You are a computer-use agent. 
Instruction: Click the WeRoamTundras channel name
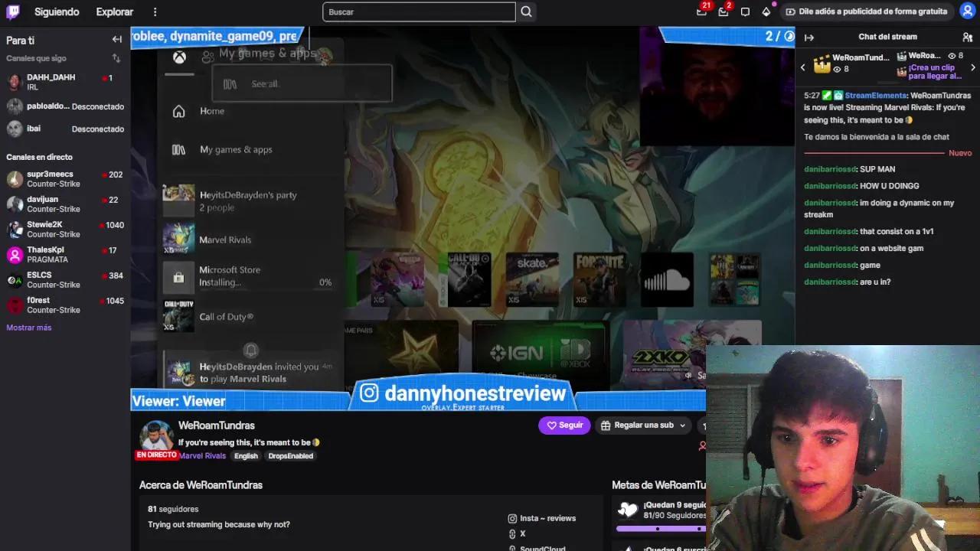[x=216, y=425]
